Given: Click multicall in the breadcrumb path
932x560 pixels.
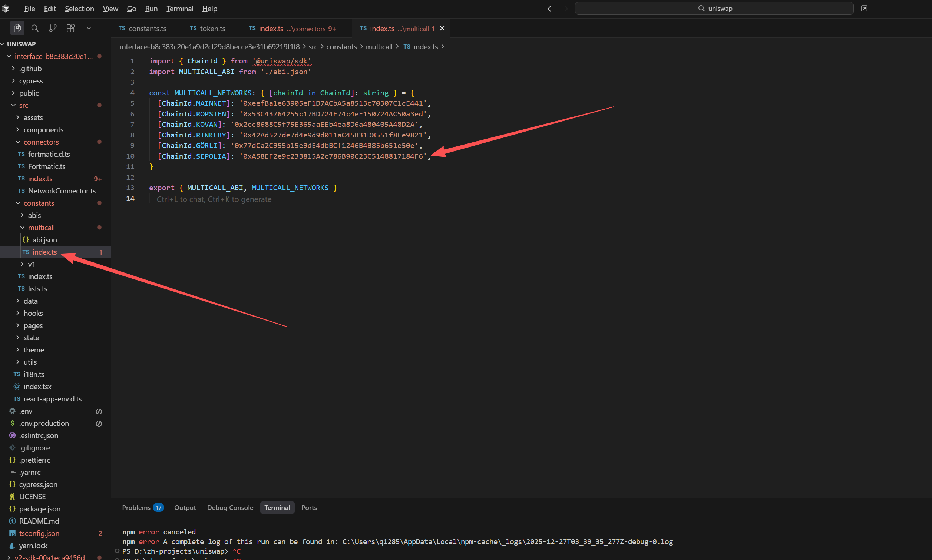Looking at the screenshot, I should 379,47.
